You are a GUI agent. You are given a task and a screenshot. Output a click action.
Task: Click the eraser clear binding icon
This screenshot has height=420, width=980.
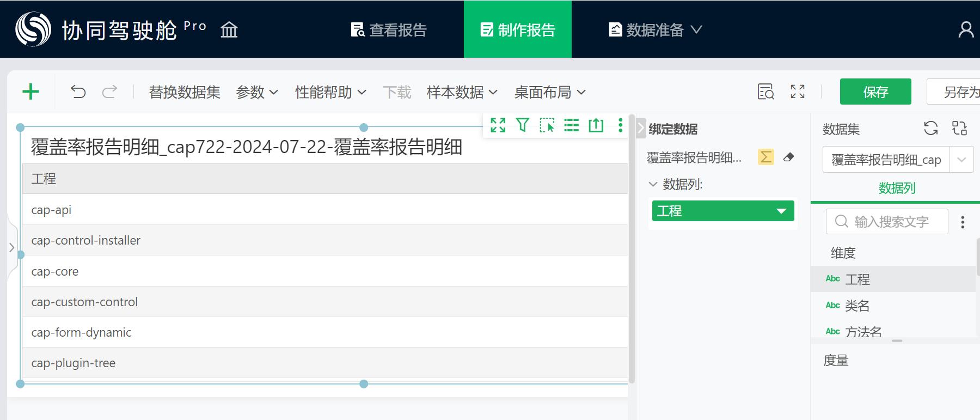pyautogui.click(x=788, y=157)
